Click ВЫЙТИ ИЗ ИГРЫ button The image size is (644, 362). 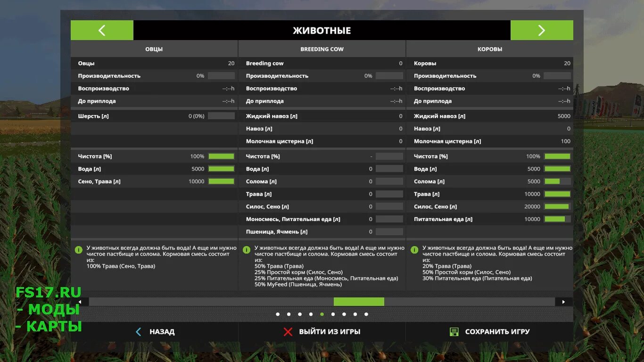[322, 332]
